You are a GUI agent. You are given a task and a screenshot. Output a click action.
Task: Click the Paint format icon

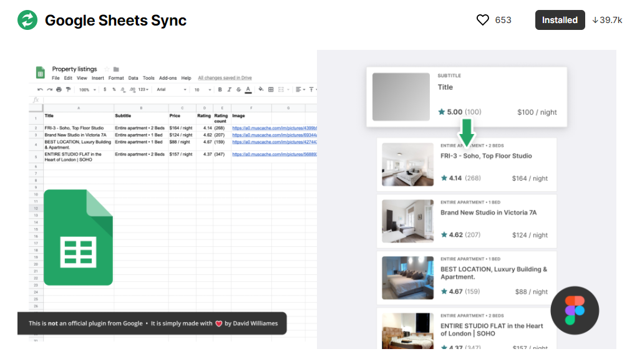(69, 90)
